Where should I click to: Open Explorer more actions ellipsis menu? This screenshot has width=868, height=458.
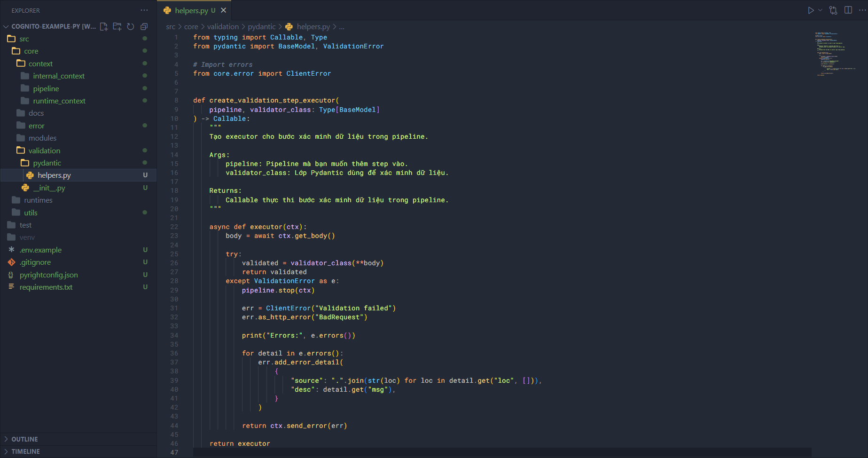pyautogui.click(x=144, y=10)
